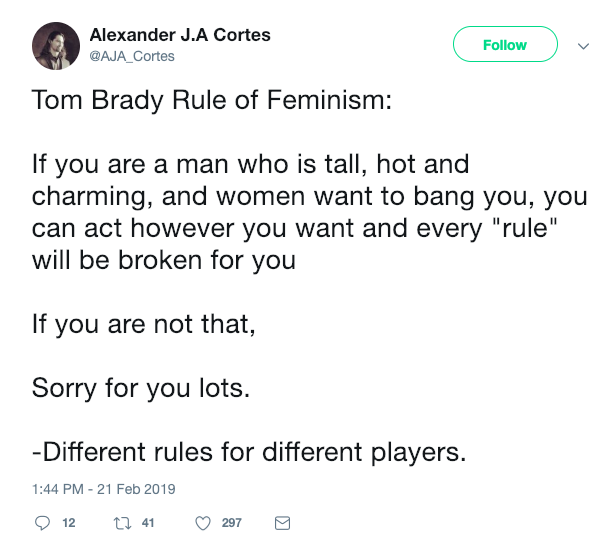Click '-Different rules for different players.' text
Screen dimensions: 616x546
click(x=249, y=452)
